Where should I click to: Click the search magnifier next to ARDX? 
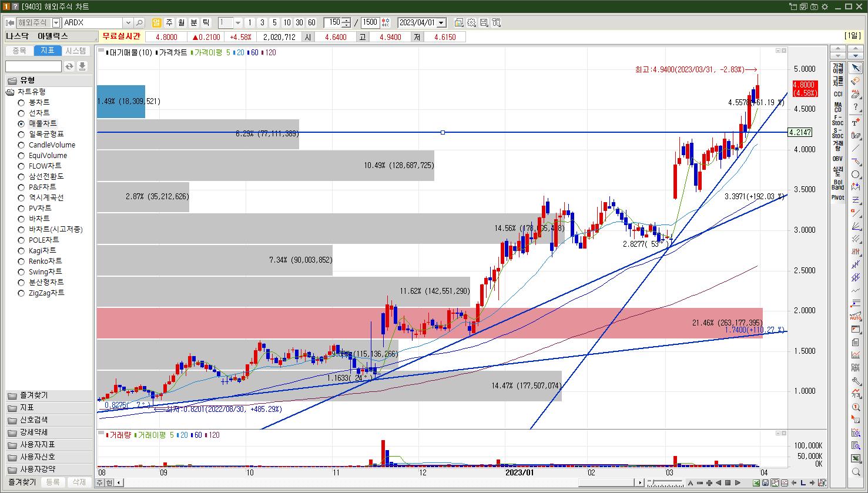click(x=139, y=22)
